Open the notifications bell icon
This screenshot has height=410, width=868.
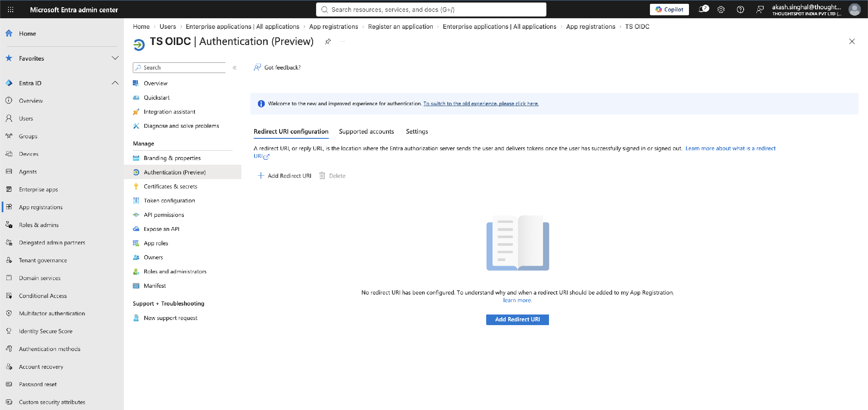point(703,9)
